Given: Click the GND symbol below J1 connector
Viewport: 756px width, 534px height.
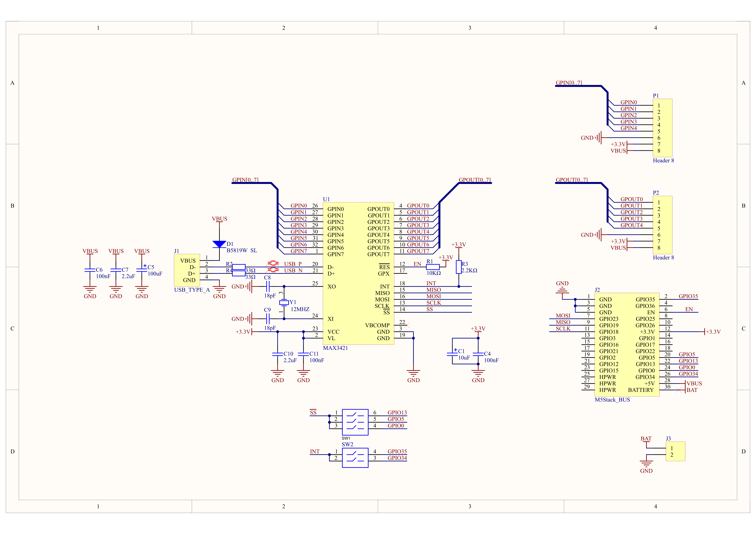Looking at the screenshot, I should (x=219, y=292).
